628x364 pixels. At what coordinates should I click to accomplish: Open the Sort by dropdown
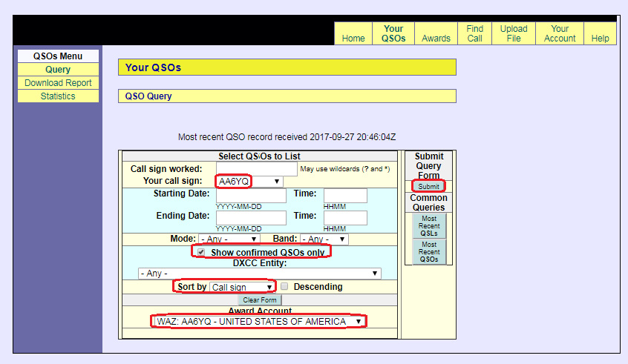(x=241, y=287)
